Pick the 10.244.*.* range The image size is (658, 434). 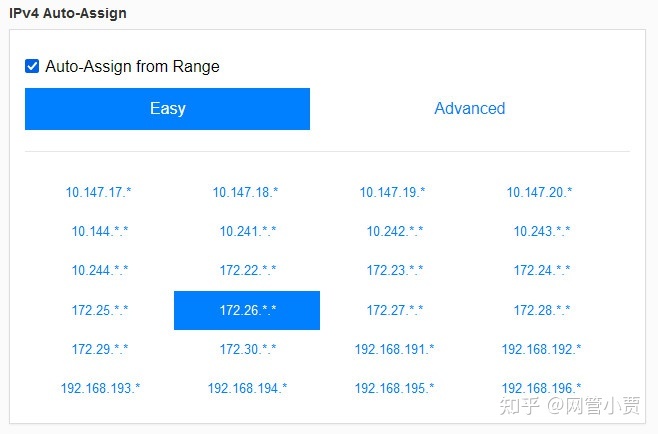pyautogui.click(x=100, y=270)
